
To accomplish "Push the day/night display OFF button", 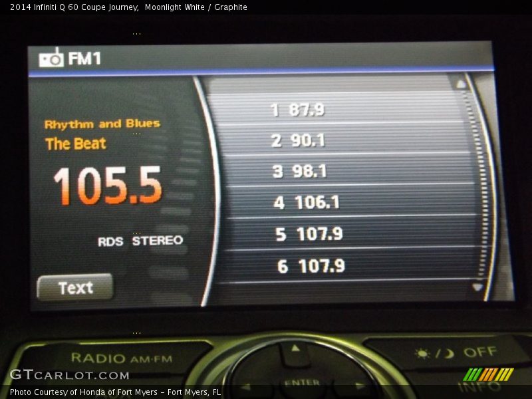I will (456, 353).
